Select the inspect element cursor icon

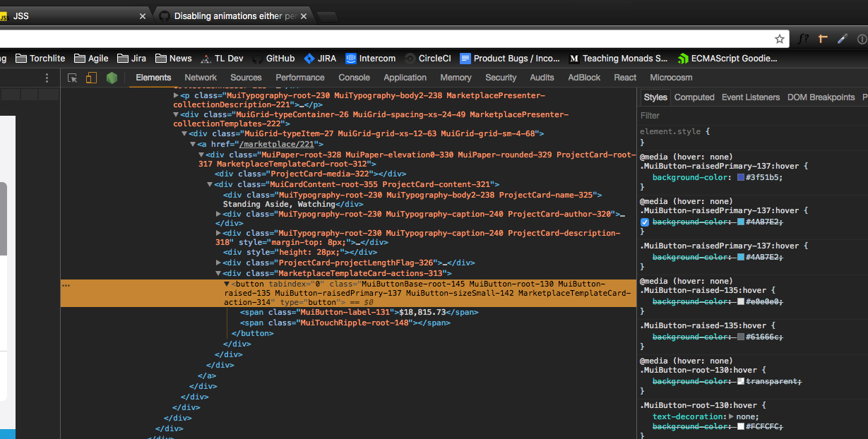click(x=72, y=78)
